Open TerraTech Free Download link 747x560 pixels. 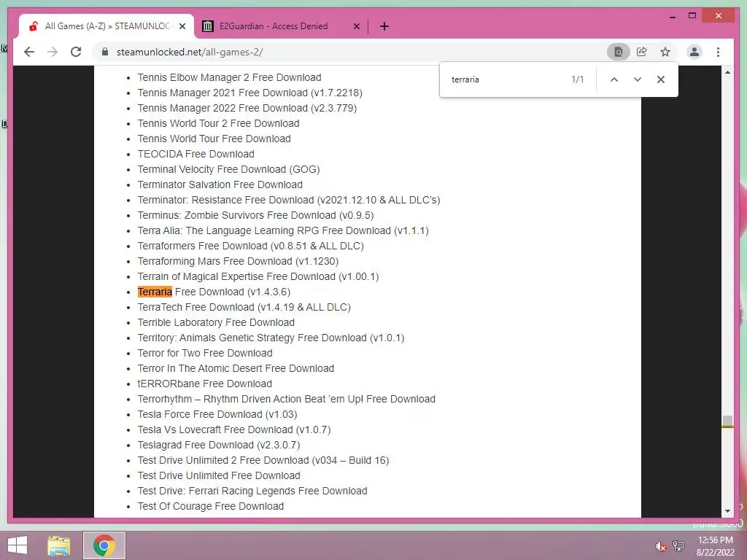[244, 307]
